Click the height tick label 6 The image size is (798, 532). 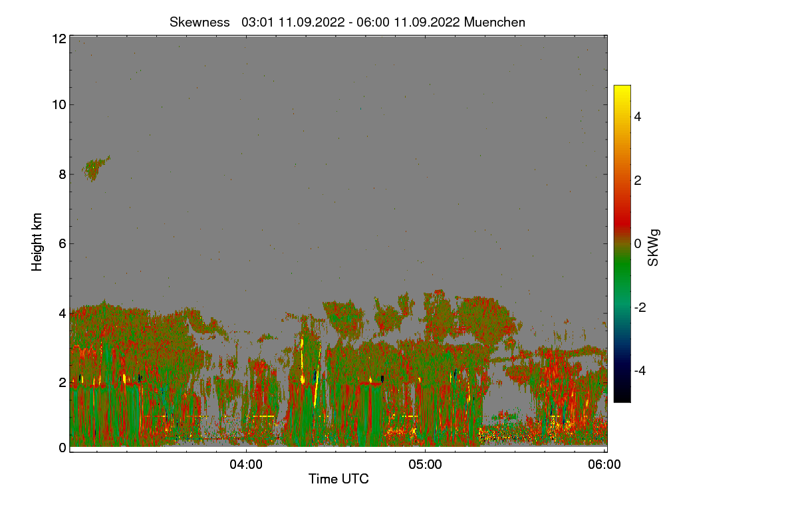(x=62, y=243)
